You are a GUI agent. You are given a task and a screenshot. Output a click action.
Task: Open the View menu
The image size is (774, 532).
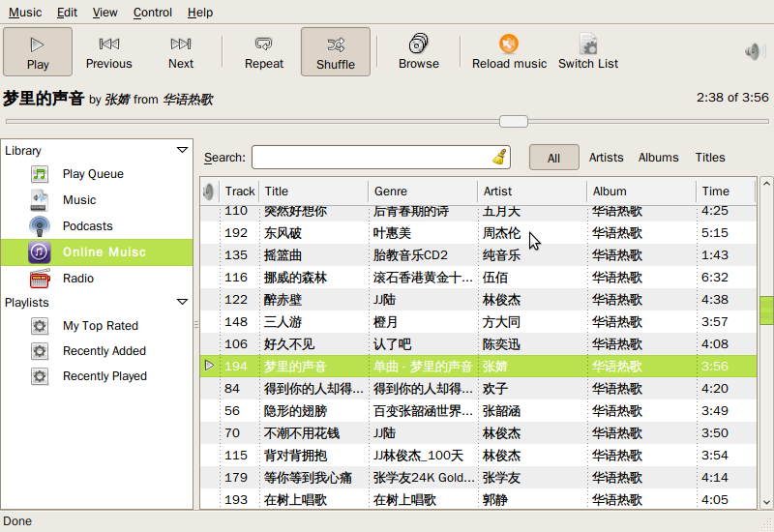coord(105,13)
